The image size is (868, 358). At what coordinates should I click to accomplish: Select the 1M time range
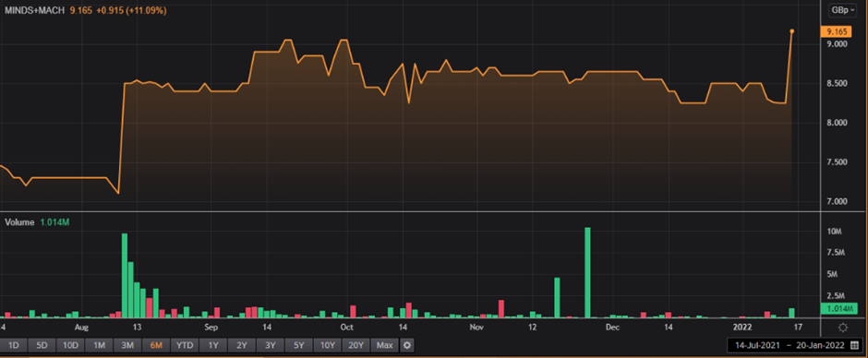[x=99, y=345]
